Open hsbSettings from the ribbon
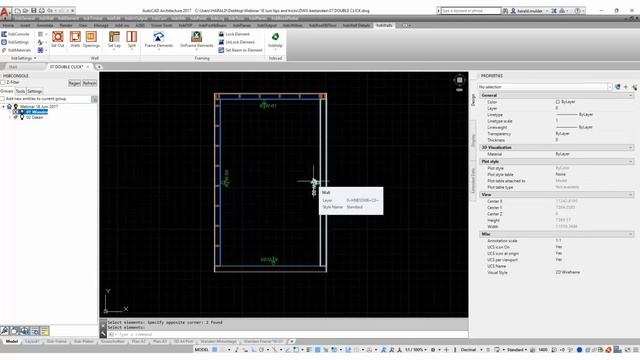 [15, 42]
